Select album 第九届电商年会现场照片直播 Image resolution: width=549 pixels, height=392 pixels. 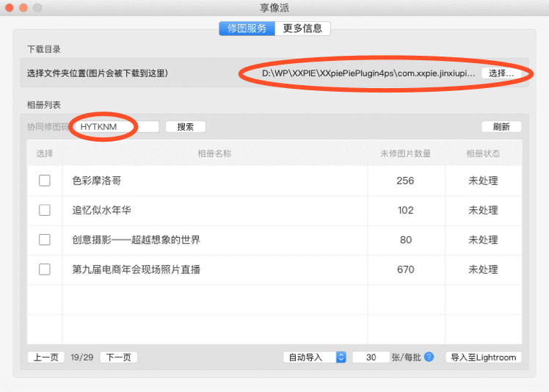(x=137, y=269)
